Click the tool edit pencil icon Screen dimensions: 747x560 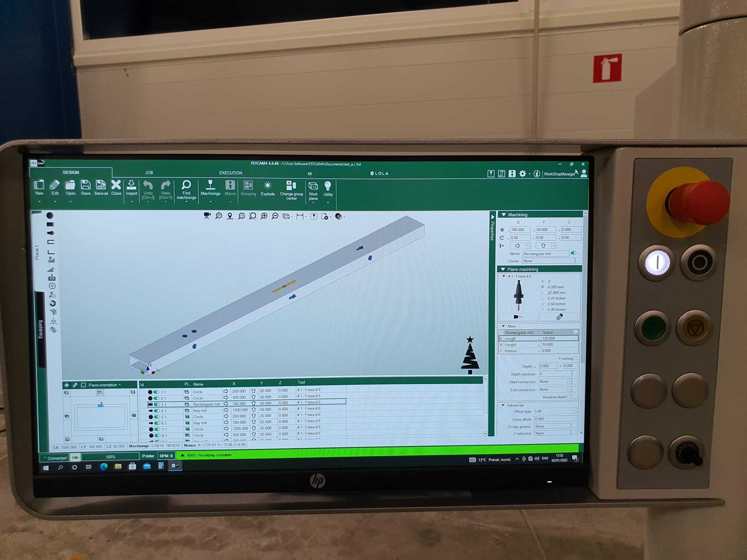[x=560, y=317]
